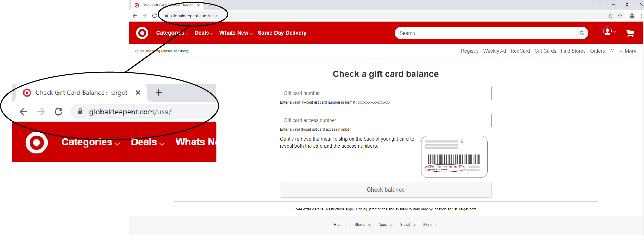Click the tab search chevron in title bar
The height and width of the screenshot is (240, 644).
pos(599,4)
